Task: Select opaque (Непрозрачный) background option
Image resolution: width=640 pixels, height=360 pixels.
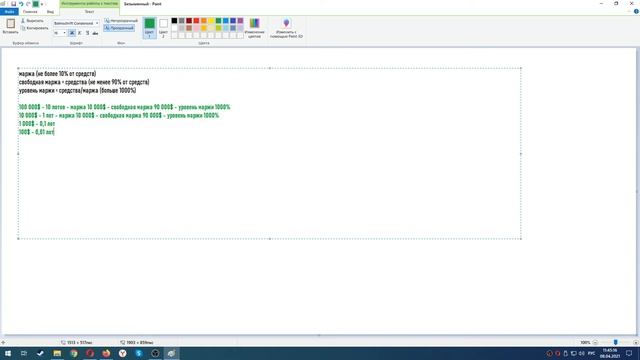Action: (121, 20)
